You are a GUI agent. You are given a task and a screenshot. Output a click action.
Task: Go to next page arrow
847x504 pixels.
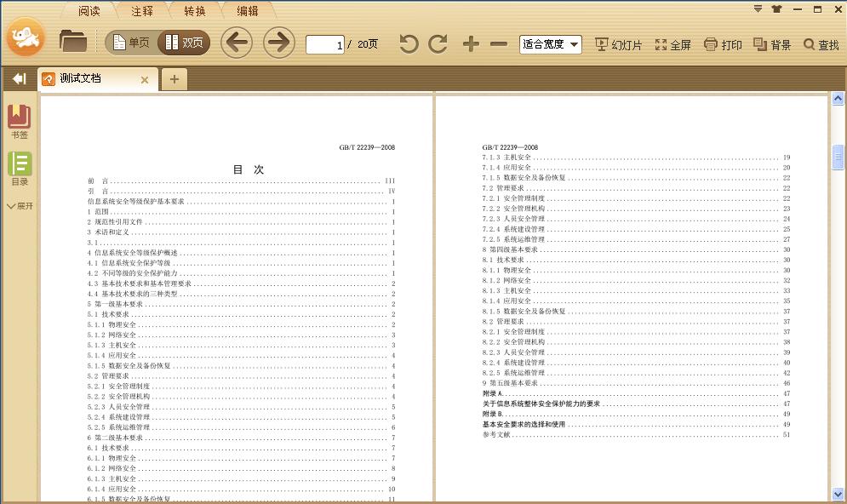click(x=278, y=43)
